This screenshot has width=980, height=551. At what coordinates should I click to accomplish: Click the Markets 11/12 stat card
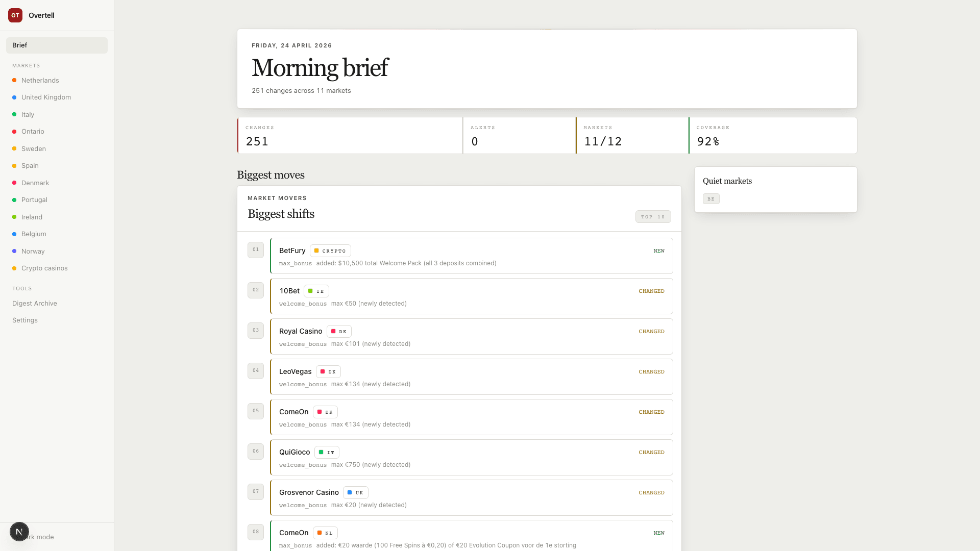(632, 136)
